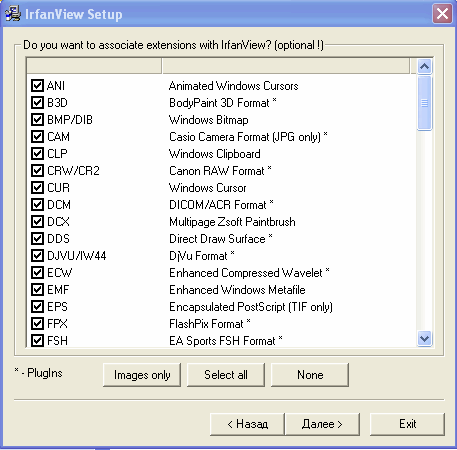Close the IrfanView Setup window
Screen dimensions: 457x450
[442, 14]
